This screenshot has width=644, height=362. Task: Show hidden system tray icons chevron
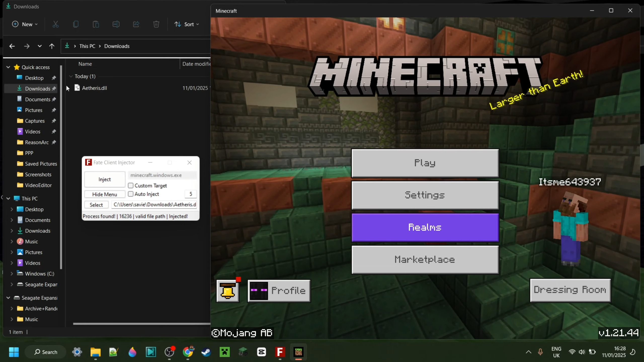click(x=529, y=352)
